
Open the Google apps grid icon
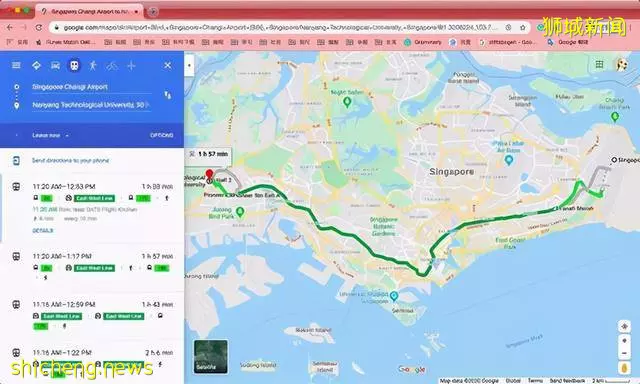(599, 64)
